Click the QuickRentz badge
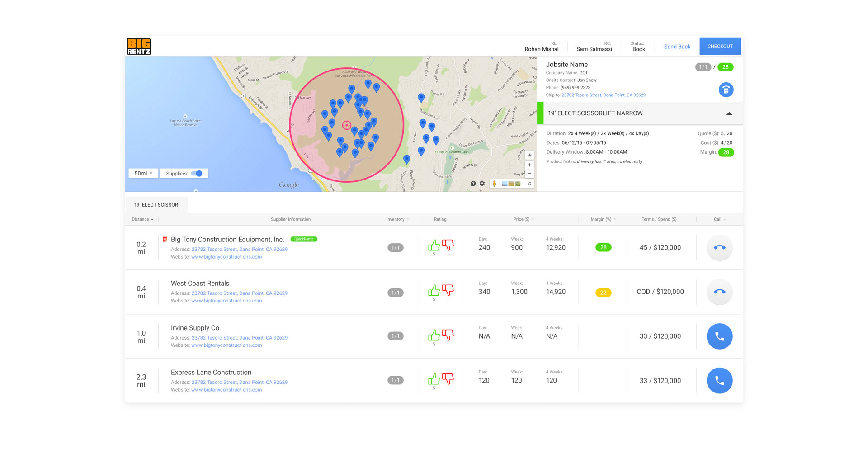The image size is (868, 449). (304, 239)
